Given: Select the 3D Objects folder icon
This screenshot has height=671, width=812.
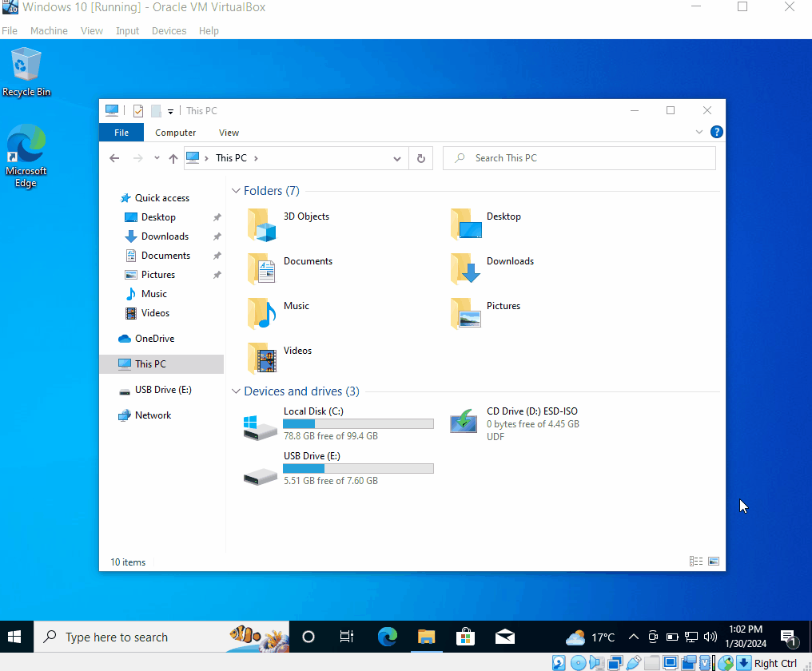Looking at the screenshot, I should (x=262, y=224).
